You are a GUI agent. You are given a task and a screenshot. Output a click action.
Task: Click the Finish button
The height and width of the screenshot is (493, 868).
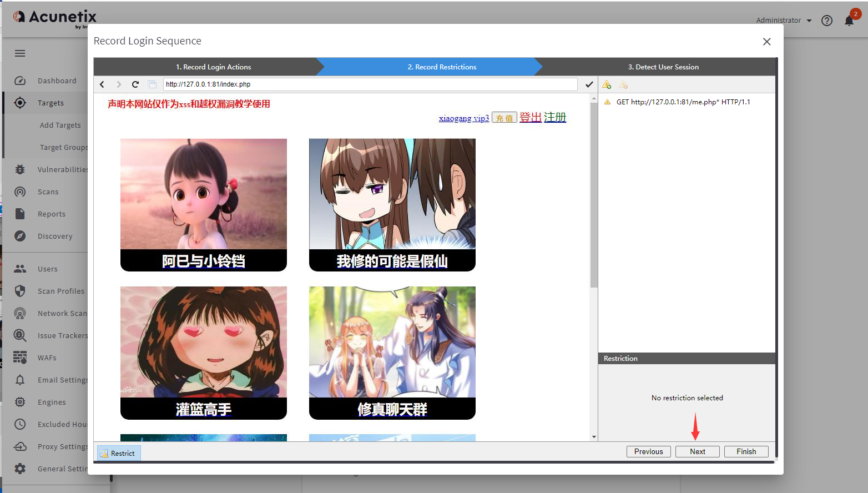[x=746, y=451]
